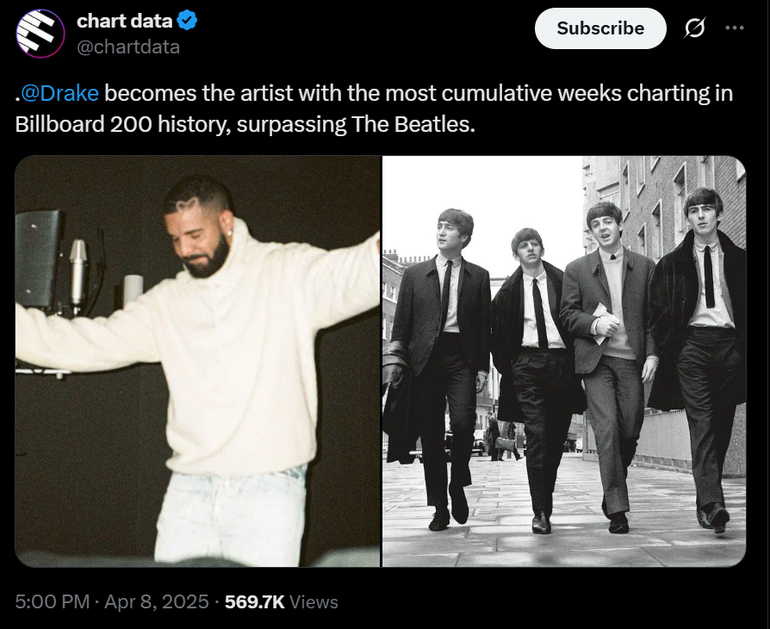The width and height of the screenshot is (770, 629).
Task: Click the "chart data" display name
Action: [124, 20]
